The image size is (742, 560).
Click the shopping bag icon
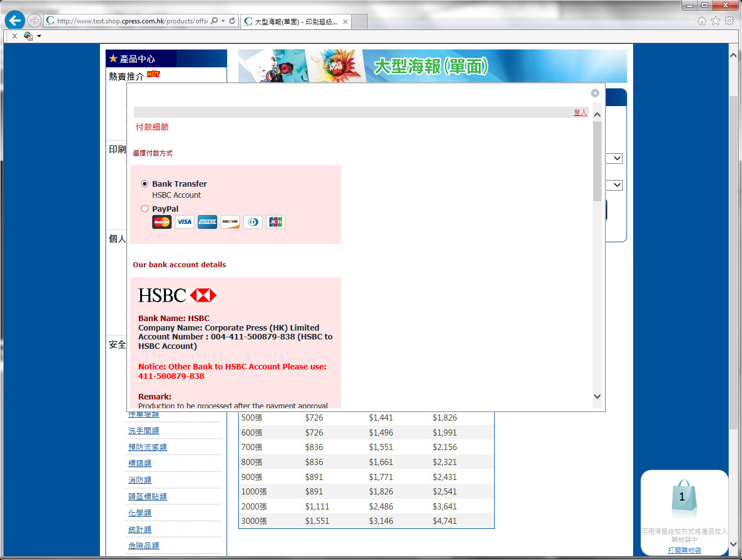click(683, 498)
